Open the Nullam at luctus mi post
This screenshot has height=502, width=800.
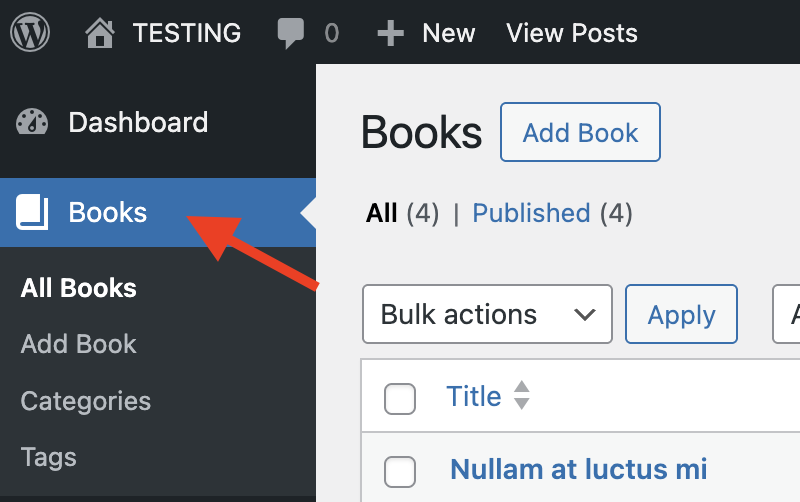point(579,468)
